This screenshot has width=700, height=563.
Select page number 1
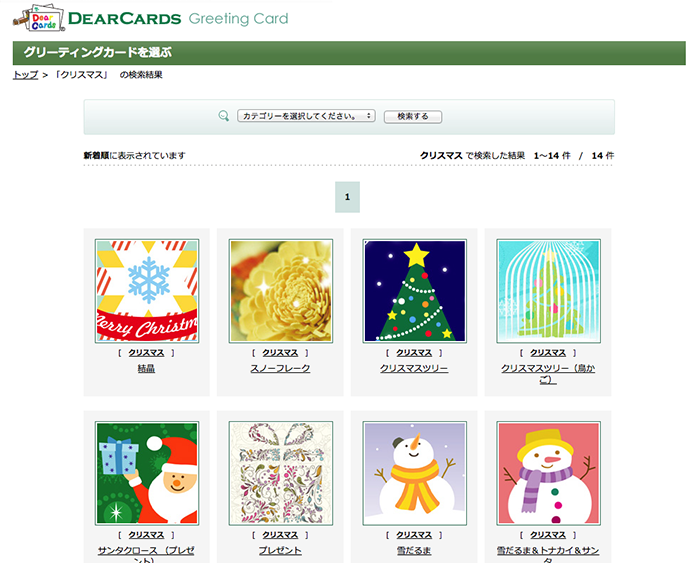pos(347,197)
